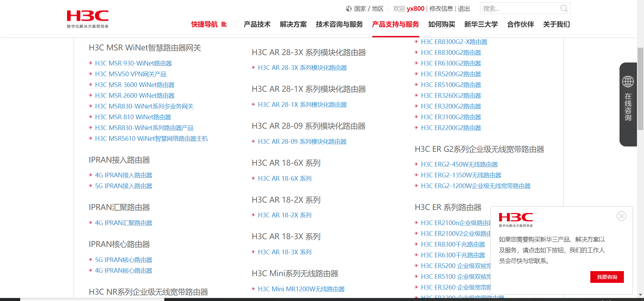Image resolution: width=644 pixels, height=301 pixels.
Task: Open H3C MSR5610 WiNet智慧网络路由器主机 link
Action: [x=152, y=138]
